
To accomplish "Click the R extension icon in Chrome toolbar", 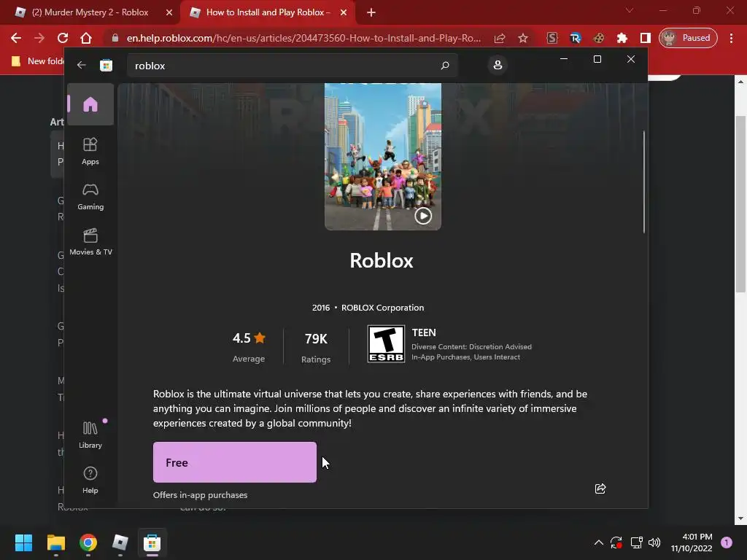I will [x=575, y=38].
